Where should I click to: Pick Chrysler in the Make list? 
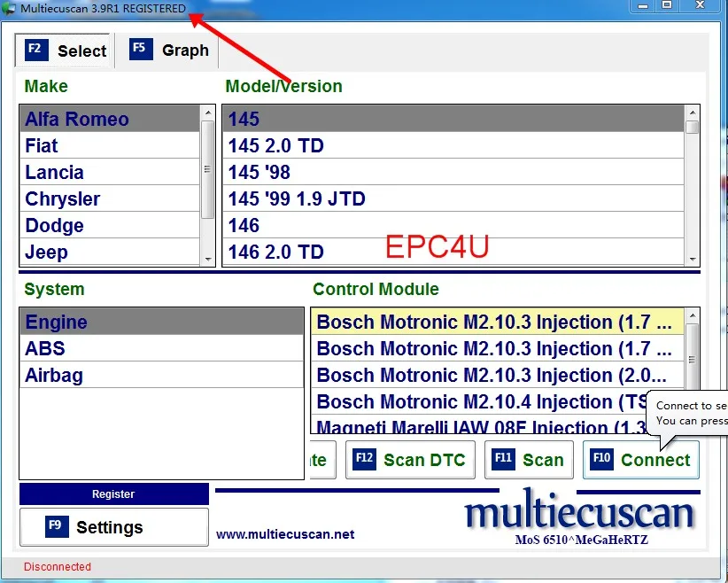pyautogui.click(x=110, y=198)
